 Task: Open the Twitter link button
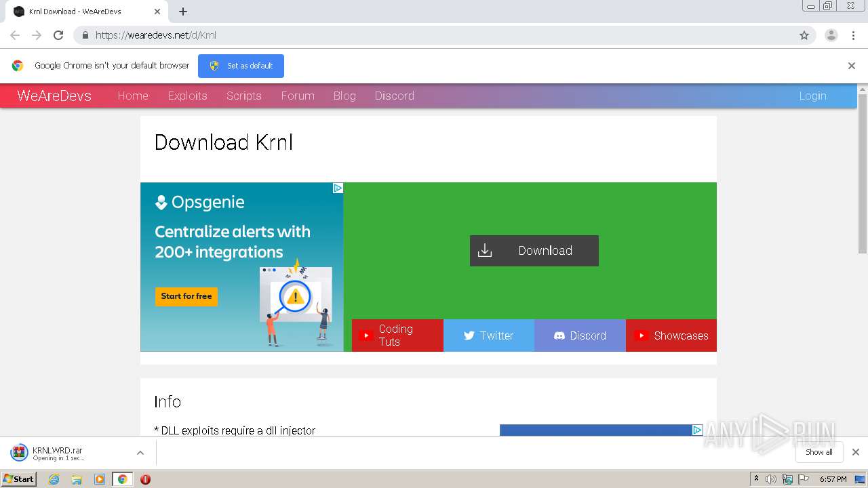pyautogui.click(x=489, y=335)
